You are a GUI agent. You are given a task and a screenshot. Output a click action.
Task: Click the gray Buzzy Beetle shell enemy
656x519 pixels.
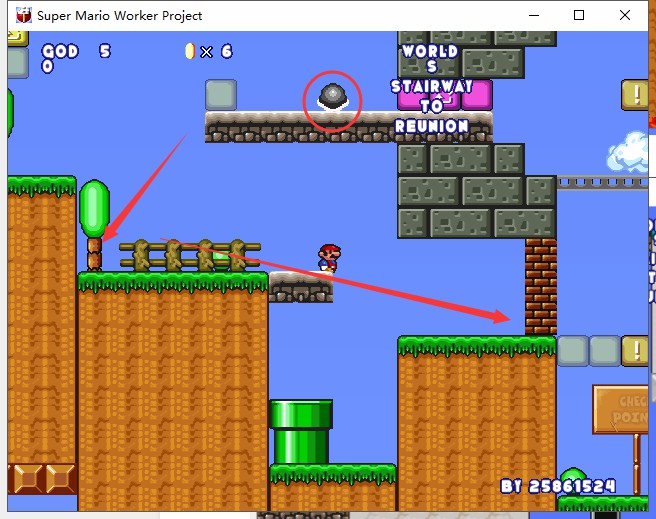(x=333, y=96)
